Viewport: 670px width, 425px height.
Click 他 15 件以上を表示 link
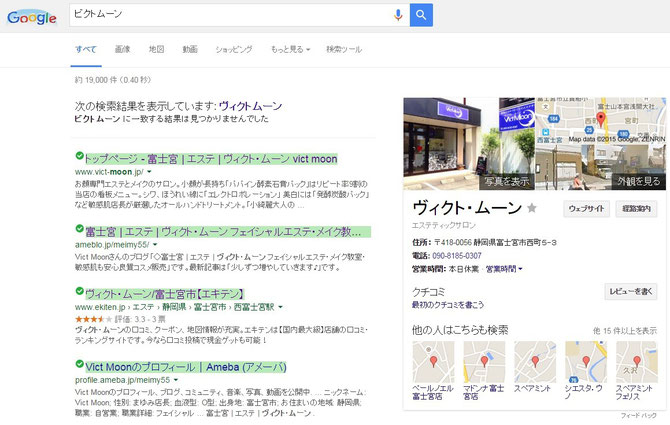pos(625,331)
